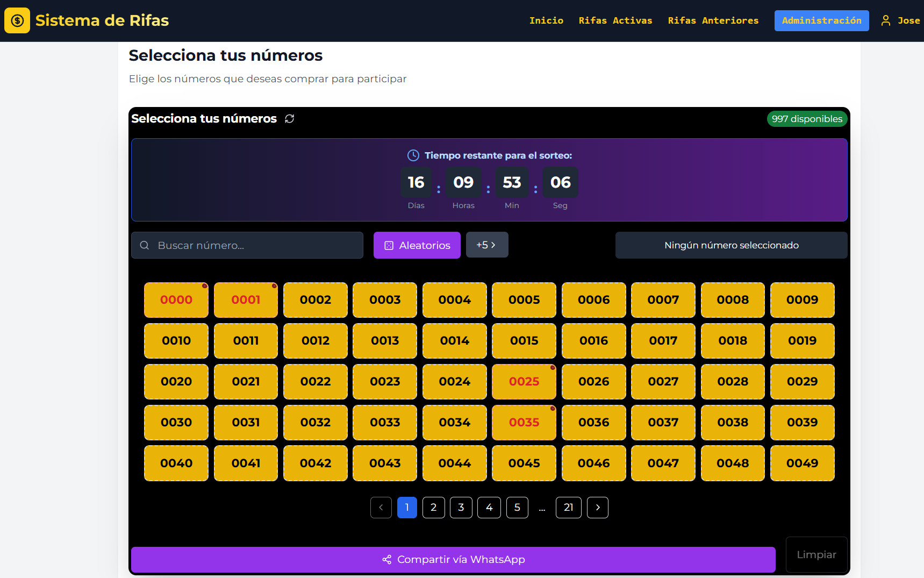Image resolution: width=924 pixels, height=578 pixels.
Task: Click the previous page left arrow
Action: click(x=381, y=508)
